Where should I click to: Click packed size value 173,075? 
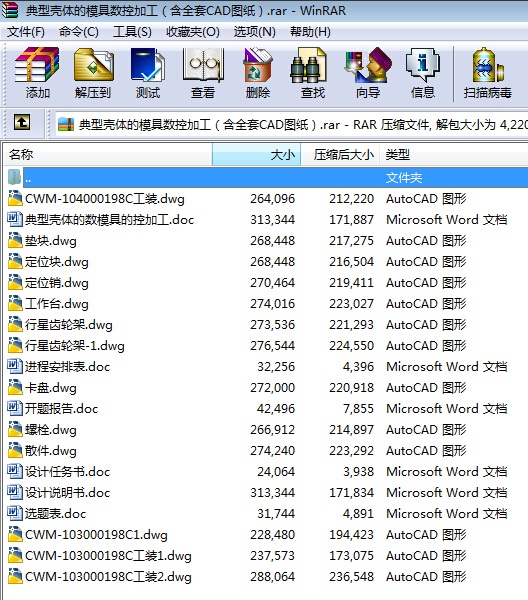(x=351, y=556)
